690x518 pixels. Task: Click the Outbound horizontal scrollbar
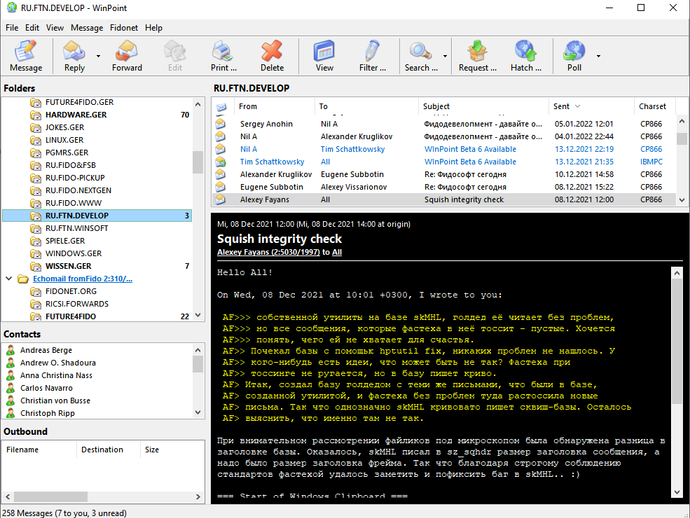[x=103, y=496]
